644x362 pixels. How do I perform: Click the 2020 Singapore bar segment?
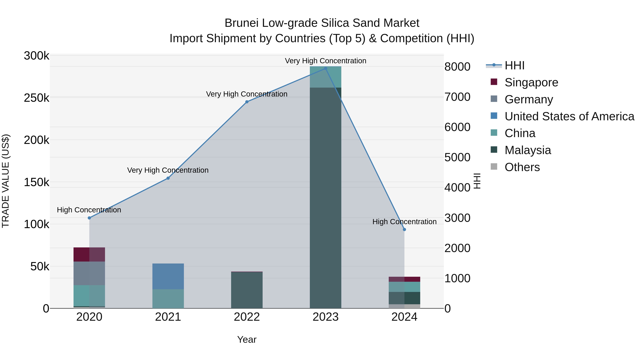tap(89, 255)
